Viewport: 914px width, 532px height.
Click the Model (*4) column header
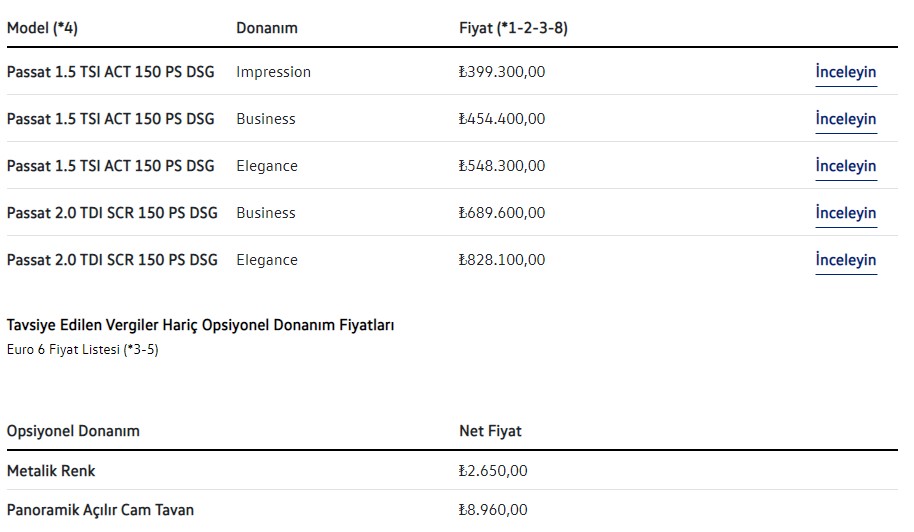[42, 28]
